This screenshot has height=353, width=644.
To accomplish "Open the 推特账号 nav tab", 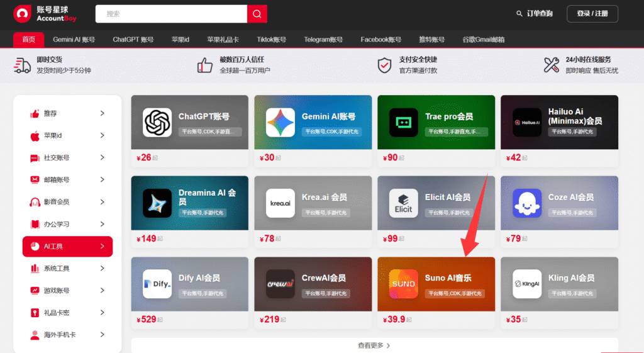I will coord(431,40).
